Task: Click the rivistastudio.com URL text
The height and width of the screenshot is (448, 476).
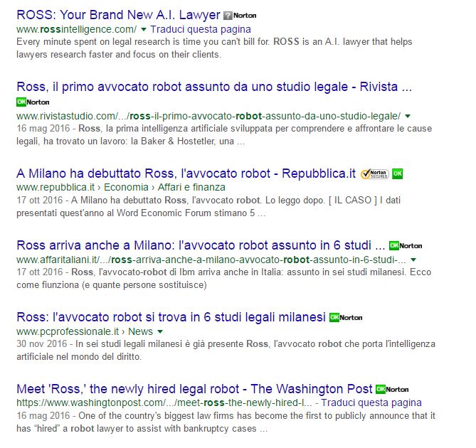Action: coord(208,116)
